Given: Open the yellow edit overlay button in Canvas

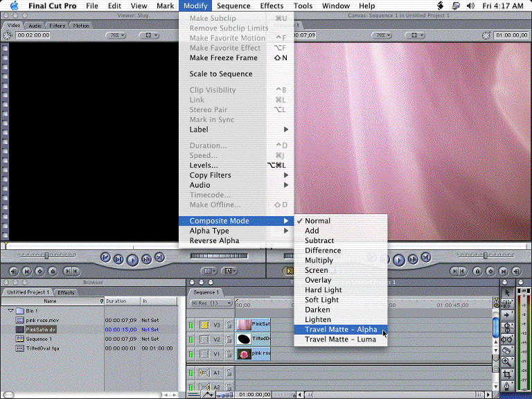Looking at the screenshot, I should (290, 271).
